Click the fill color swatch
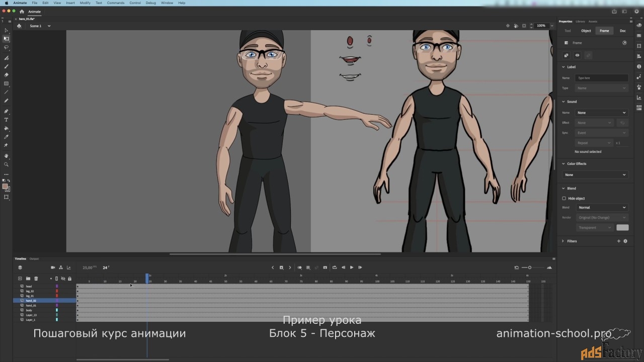The width and height of the screenshot is (644, 362). pos(5,187)
